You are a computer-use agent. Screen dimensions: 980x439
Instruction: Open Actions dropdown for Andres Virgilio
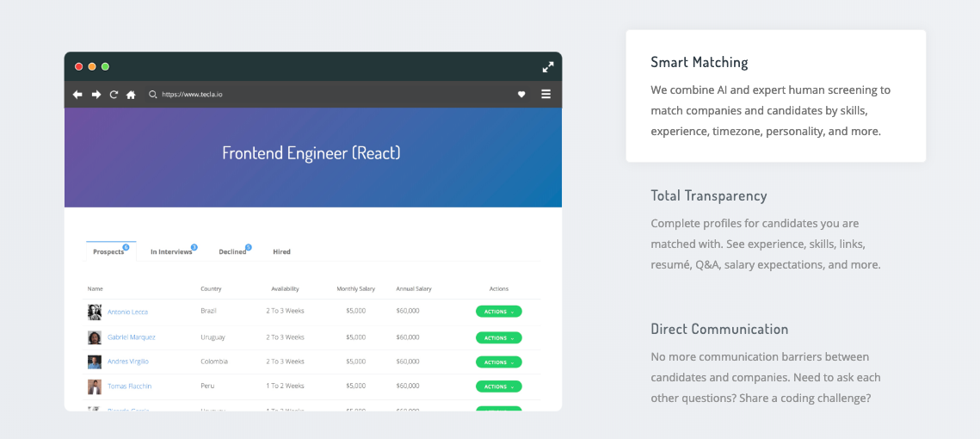[x=498, y=362]
